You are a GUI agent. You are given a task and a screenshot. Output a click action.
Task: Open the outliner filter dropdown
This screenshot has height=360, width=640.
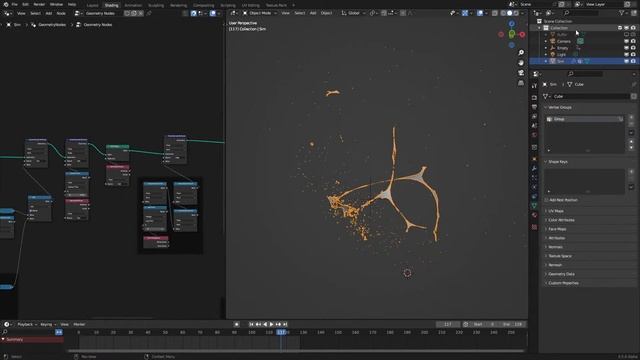[x=623, y=13]
